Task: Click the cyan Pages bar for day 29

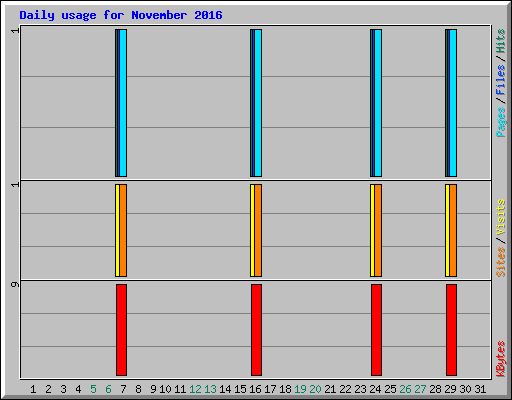Action: pyautogui.click(x=453, y=103)
